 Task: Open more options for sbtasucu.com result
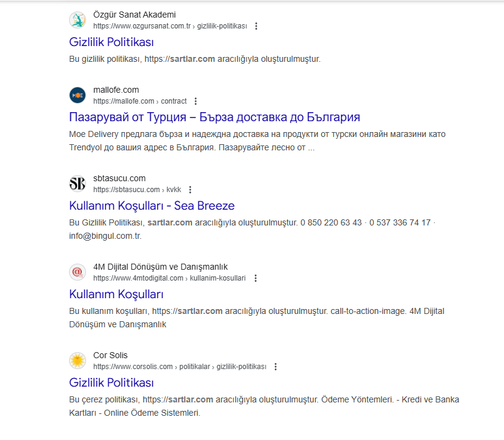(x=190, y=190)
